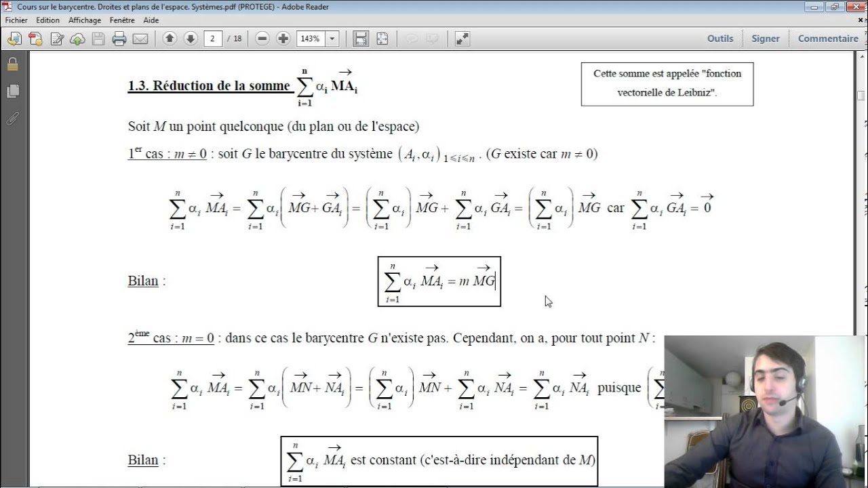Click the Save floppy disk icon
Screen dimensions: 868x488
click(98, 39)
